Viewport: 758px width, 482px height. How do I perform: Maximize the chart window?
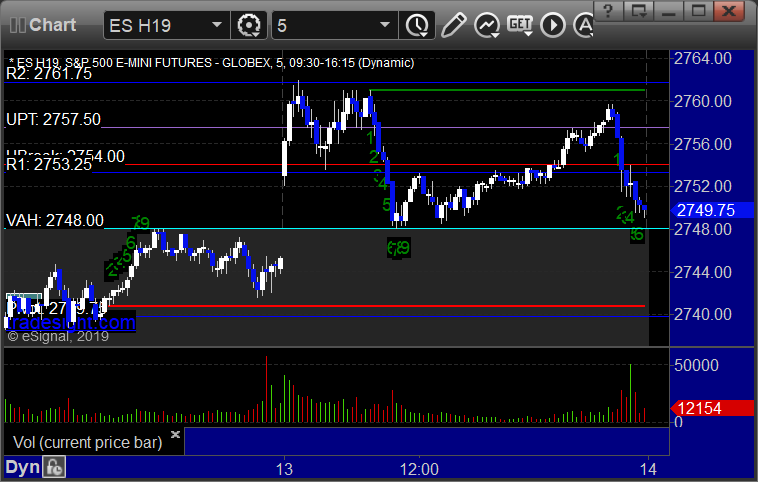pos(699,11)
